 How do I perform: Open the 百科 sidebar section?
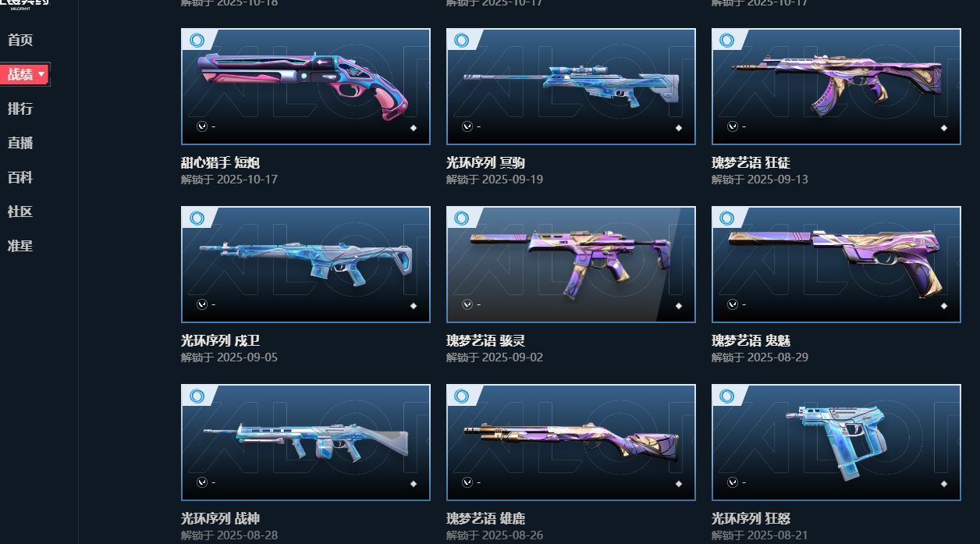[20, 177]
